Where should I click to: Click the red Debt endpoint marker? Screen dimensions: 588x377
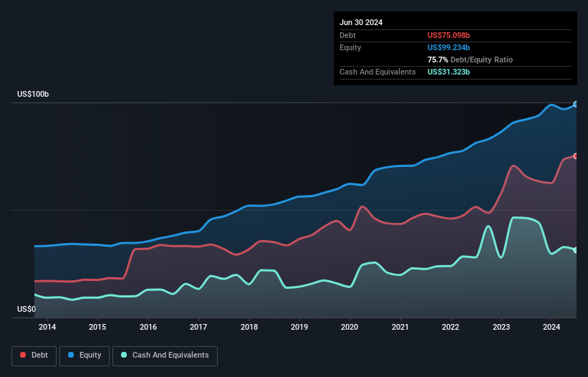[576, 156]
